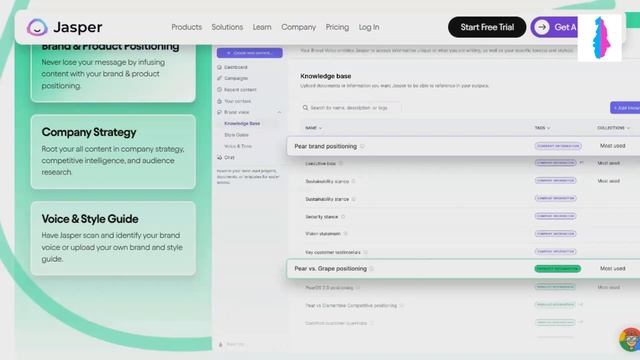
Task: Click the tag on PearOS 2.0 positioning row
Action: click(x=555, y=287)
